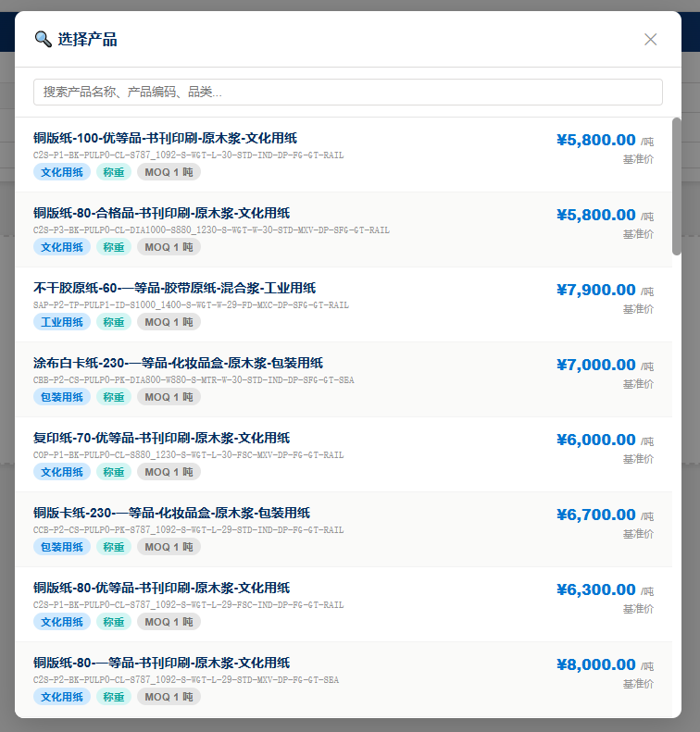
Task: Click the ¥6,700.00 price for 铜版卡纸
Action: [x=596, y=515]
